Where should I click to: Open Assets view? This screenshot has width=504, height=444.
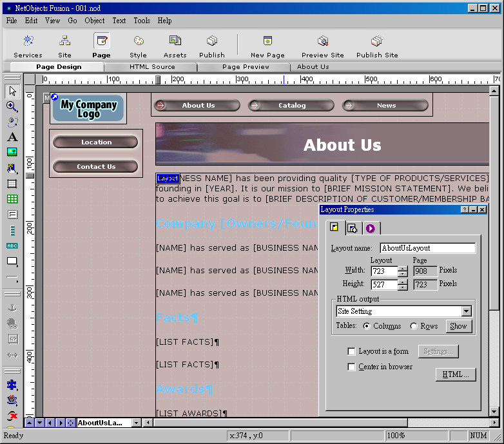[x=175, y=46]
